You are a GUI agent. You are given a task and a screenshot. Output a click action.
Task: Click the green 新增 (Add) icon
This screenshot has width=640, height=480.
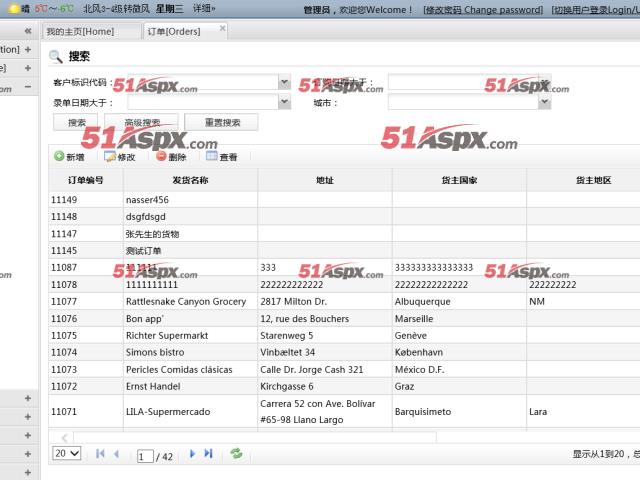tap(59, 157)
